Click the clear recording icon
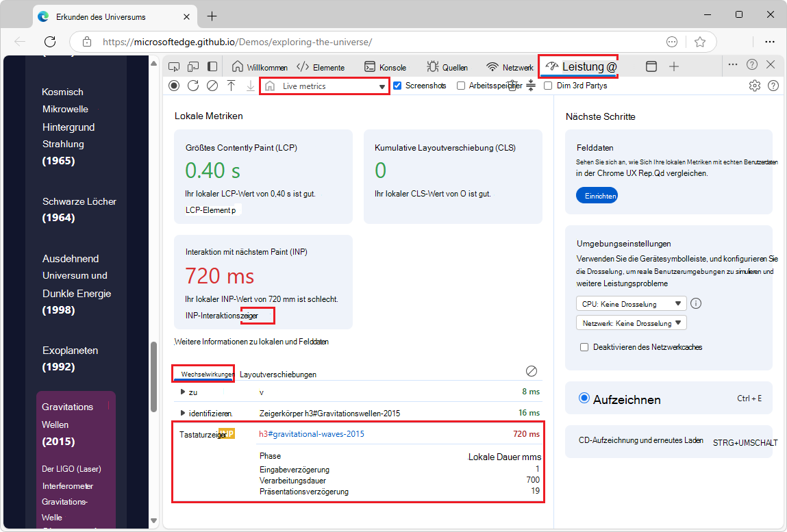This screenshot has height=532, width=787. 212,86
